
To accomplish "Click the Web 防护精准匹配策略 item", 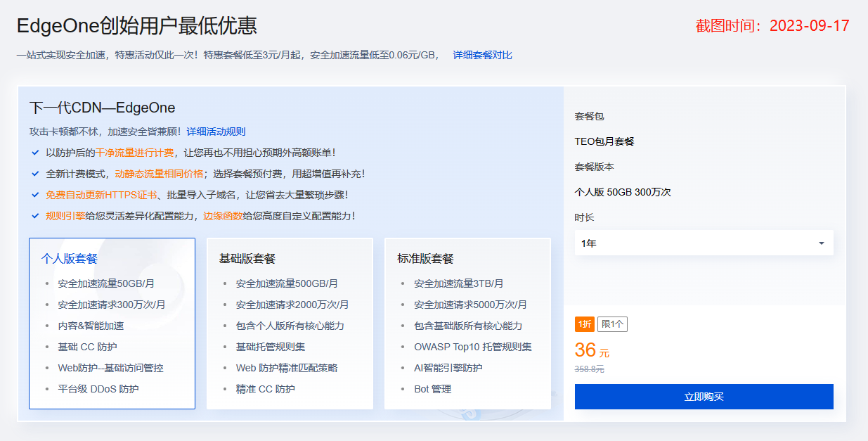I will point(287,368).
